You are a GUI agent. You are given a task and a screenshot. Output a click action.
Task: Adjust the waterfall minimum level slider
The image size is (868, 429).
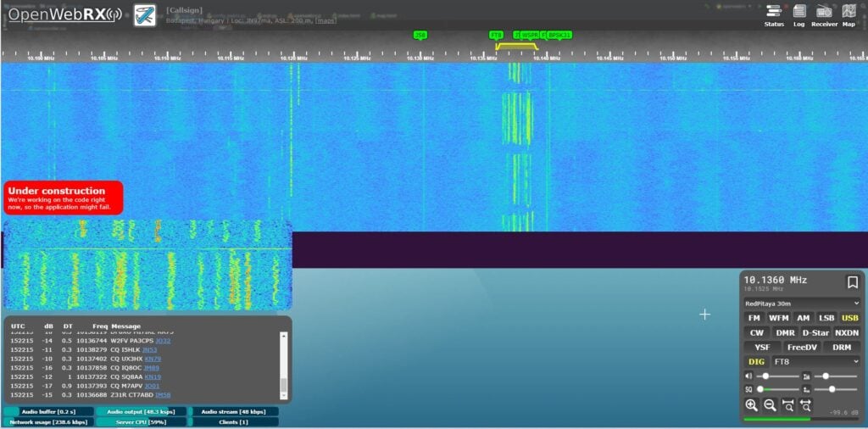pos(836,390)
